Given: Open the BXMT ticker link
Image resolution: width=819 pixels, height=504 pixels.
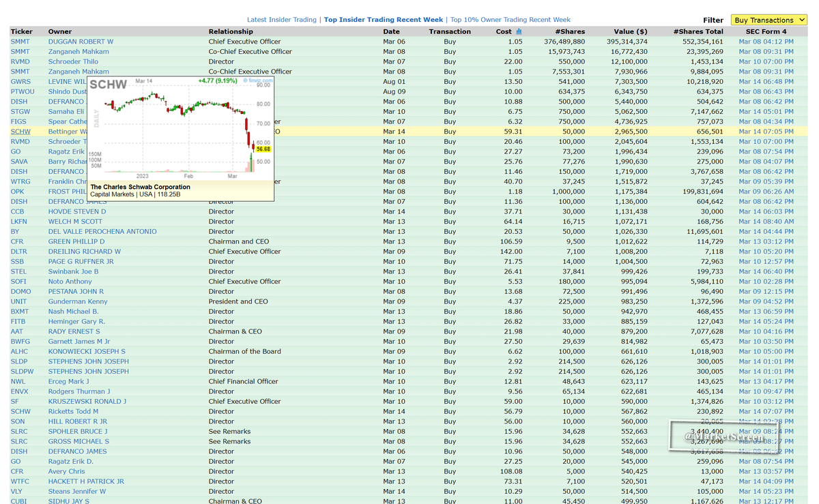Looking at the screenshot, I should (20, 312).
